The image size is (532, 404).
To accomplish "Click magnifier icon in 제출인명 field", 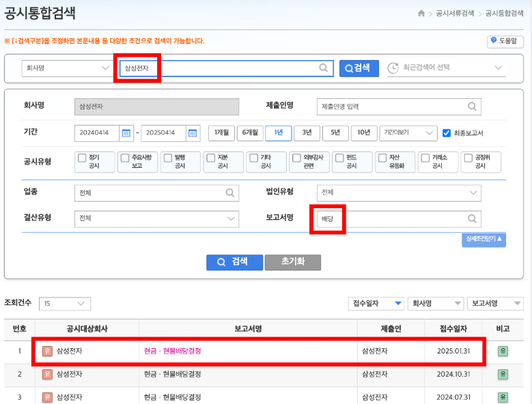I will pos(472,106).
